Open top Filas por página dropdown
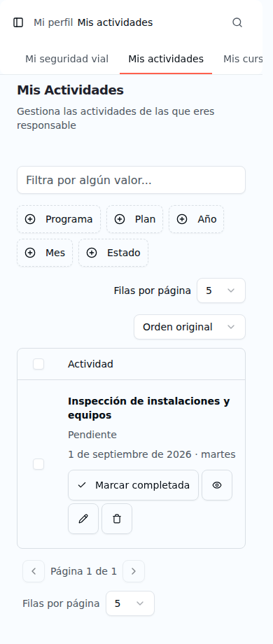 pyautogui.click(x=221, y=290)
